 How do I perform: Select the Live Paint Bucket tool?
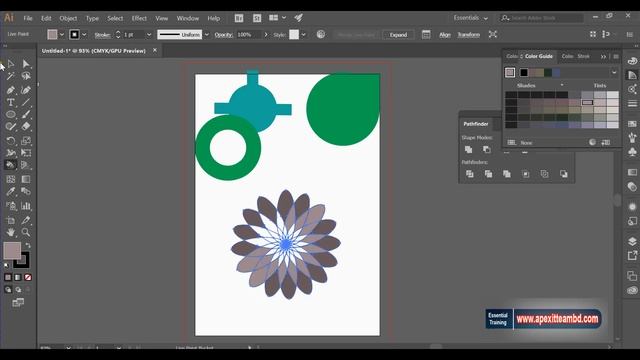pos(11,165)
